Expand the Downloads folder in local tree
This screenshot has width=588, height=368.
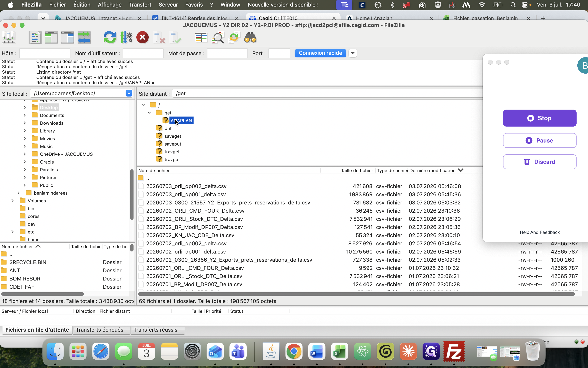coord(25,123)
